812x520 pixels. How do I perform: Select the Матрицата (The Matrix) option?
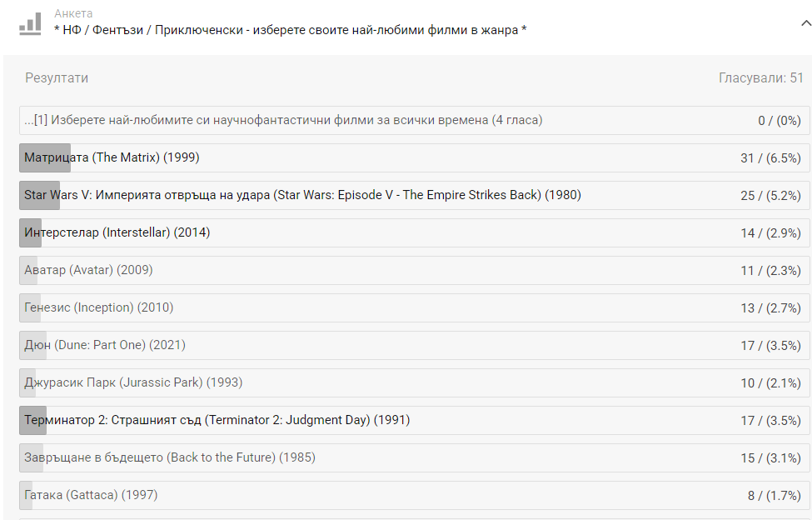pyautogui.click(x=112, y=157)
